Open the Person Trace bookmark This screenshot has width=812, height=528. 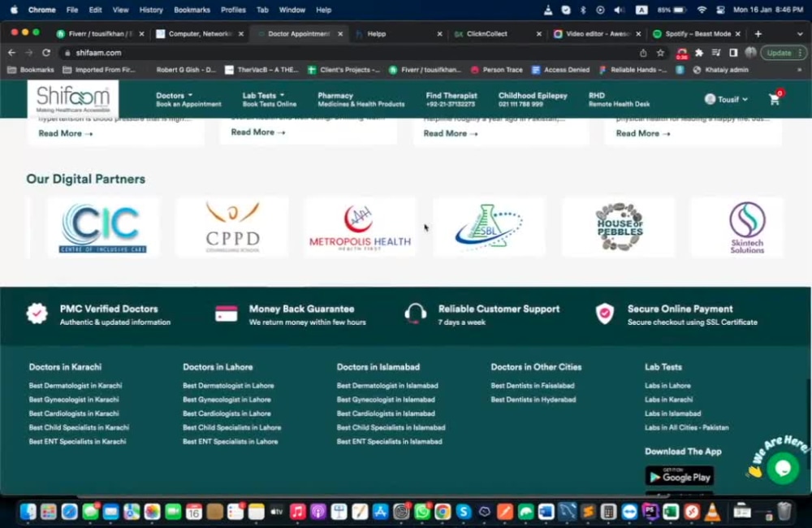pos(497,69)
